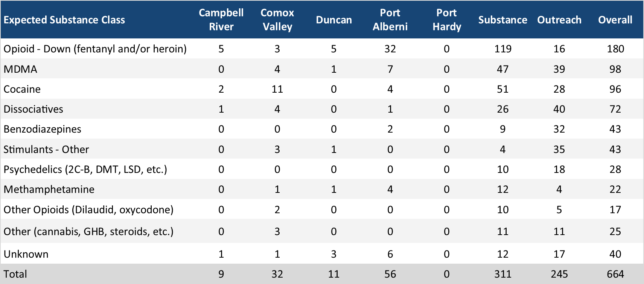The image size is (644, 284).
Task: Select the Psychedelics row label
Action: coord(85,169)
